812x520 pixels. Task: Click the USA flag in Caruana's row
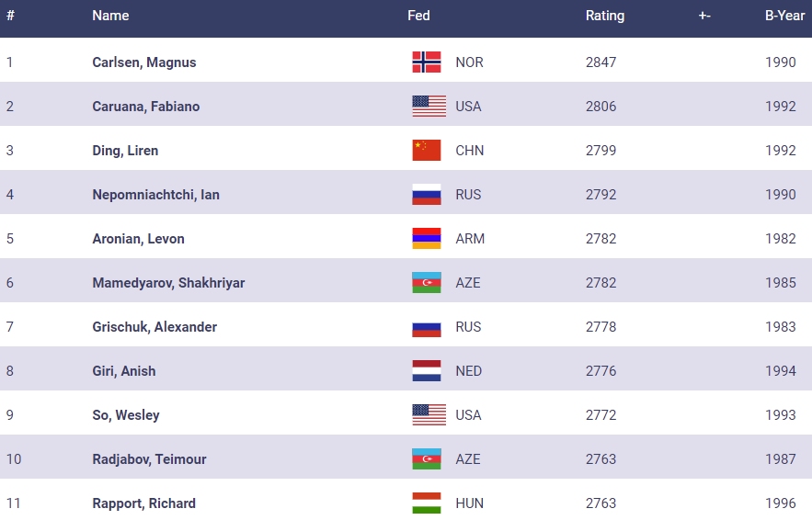tap(429, 107)
